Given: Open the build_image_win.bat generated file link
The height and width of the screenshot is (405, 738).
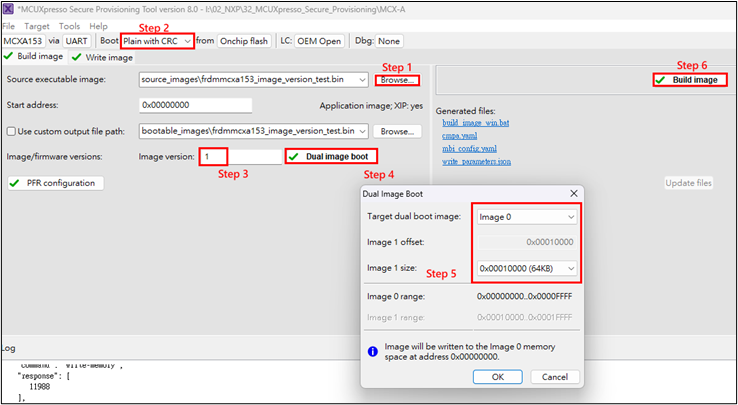Looking at the screenshot, I should [476, 122].
